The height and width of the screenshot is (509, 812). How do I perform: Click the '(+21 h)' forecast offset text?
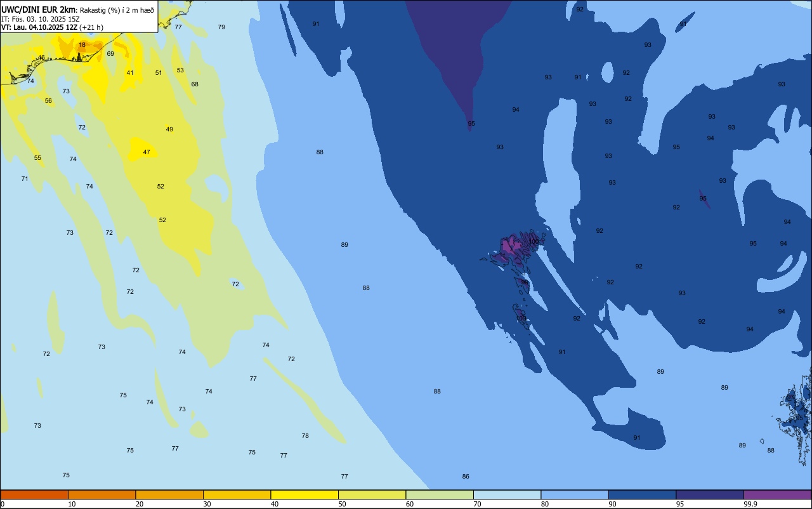(91, 27)
